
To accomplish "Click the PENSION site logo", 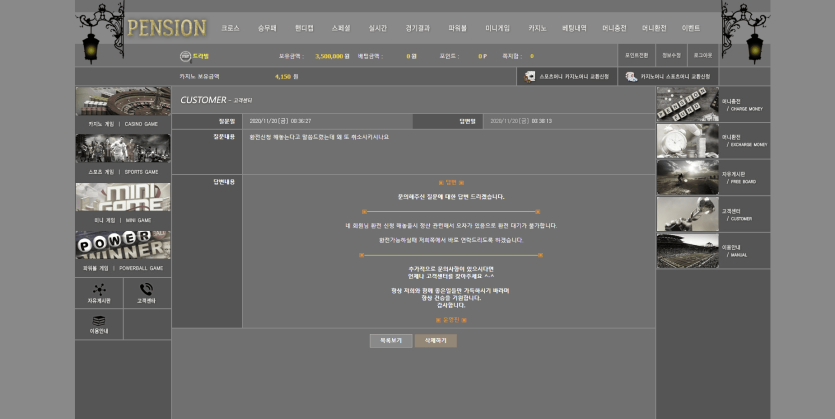I will (167, 28).
